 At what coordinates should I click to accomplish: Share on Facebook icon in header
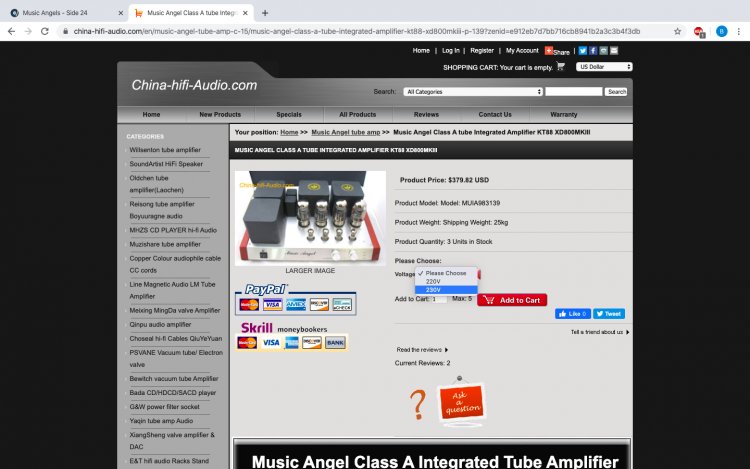[x=593, y=50]
